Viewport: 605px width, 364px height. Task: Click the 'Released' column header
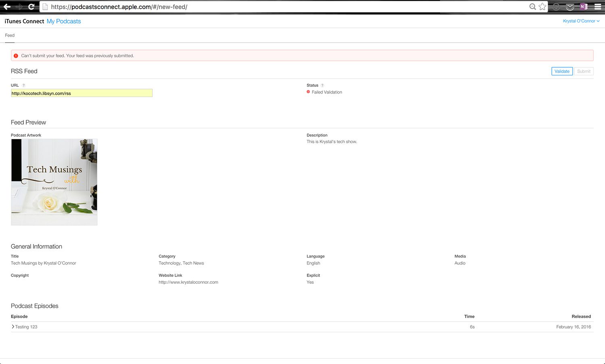point(581,316)
